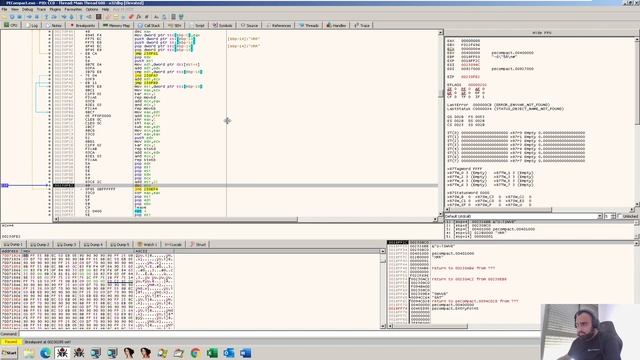Click the Calculator toolbar icon
Screen dimensions: 640x360
pyautogui.click(x=173, y=17)
